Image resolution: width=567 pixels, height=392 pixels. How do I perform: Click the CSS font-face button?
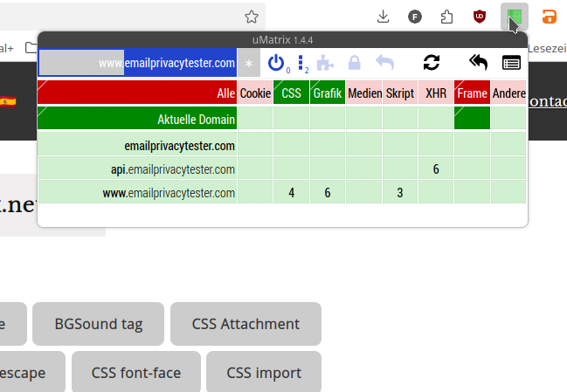[x=136, y=372]
